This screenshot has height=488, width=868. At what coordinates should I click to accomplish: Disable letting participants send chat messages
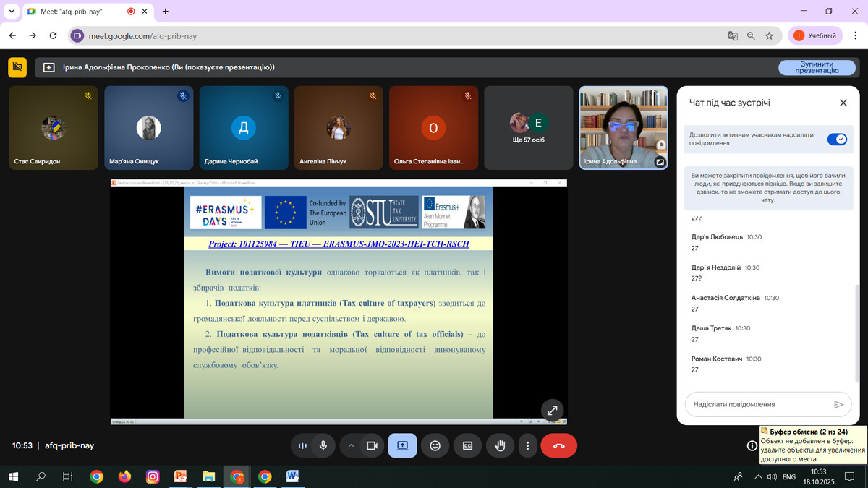pos(836,139)
